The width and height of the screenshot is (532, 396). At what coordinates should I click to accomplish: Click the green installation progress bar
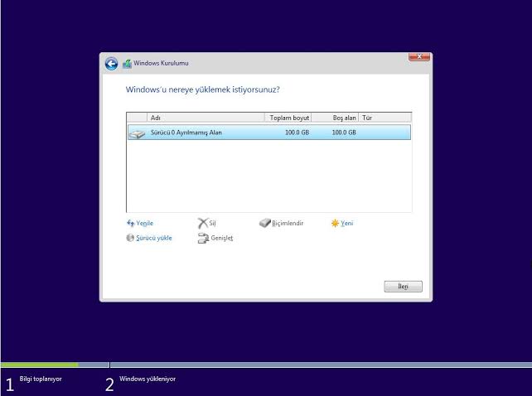pos(39,365)
